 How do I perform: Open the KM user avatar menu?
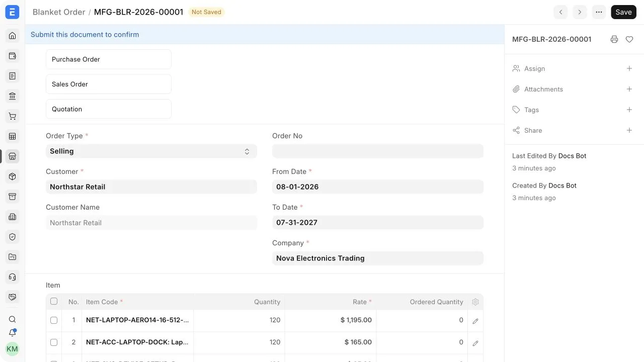click(x=12, y=349)
